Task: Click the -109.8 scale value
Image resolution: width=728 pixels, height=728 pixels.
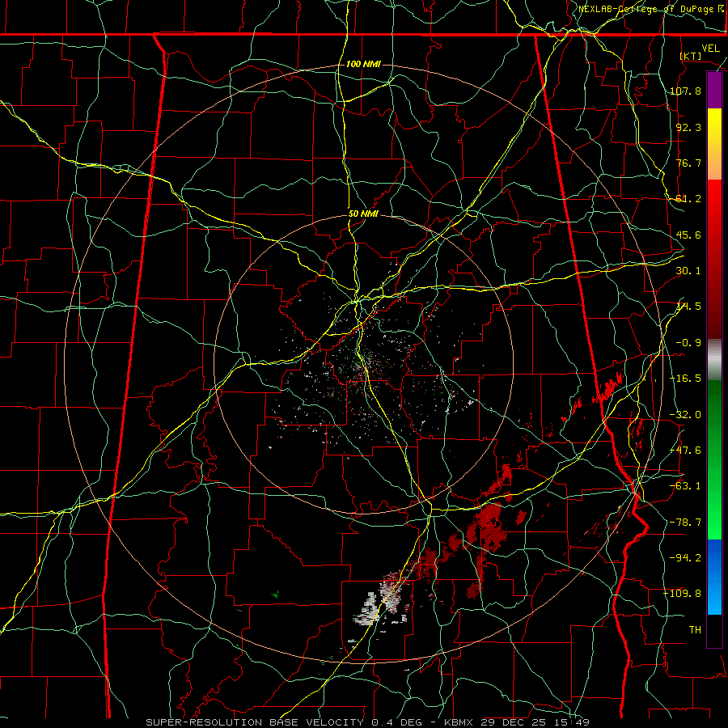Action: 683,594
